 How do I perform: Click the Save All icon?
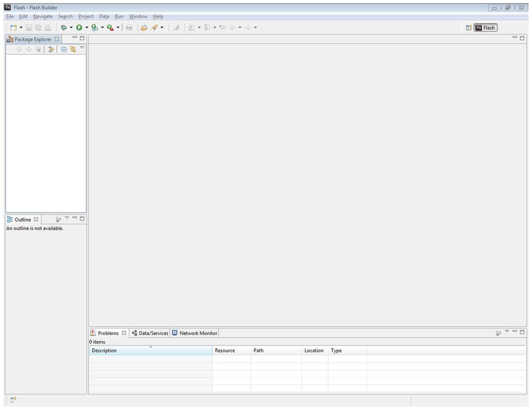(38, 27)
